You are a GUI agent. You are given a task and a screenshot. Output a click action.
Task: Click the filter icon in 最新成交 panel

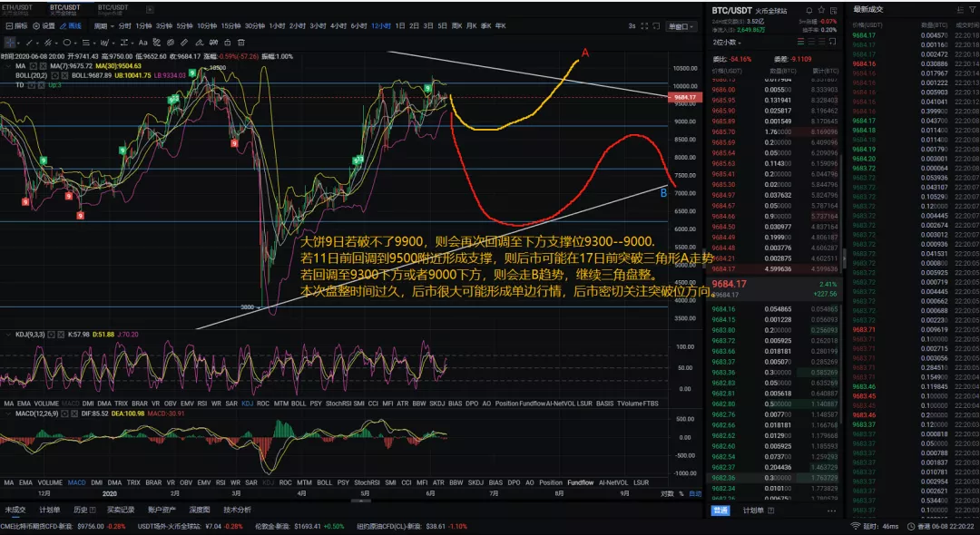(x=973, y=9)
